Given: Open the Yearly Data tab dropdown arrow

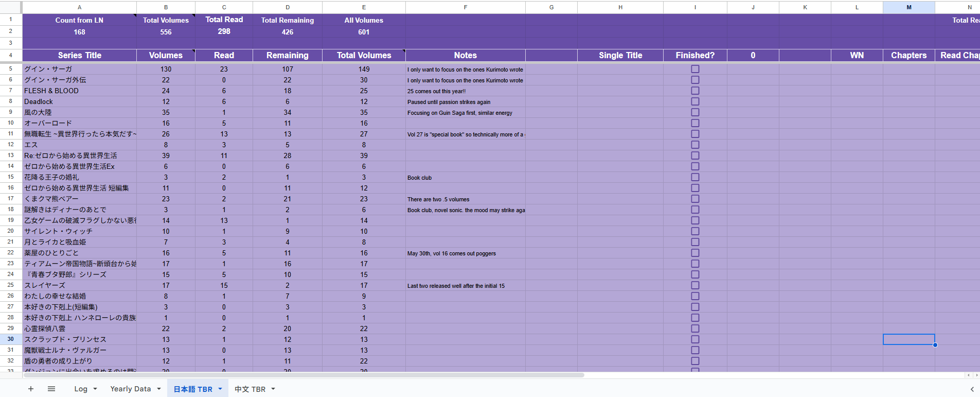Looking at the screenshot, I should (x=159, y=389).
